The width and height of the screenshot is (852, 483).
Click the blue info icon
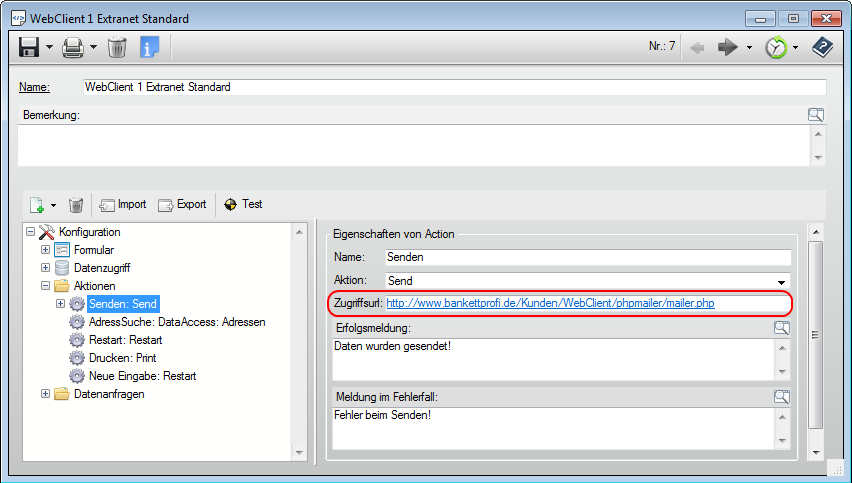149,47
